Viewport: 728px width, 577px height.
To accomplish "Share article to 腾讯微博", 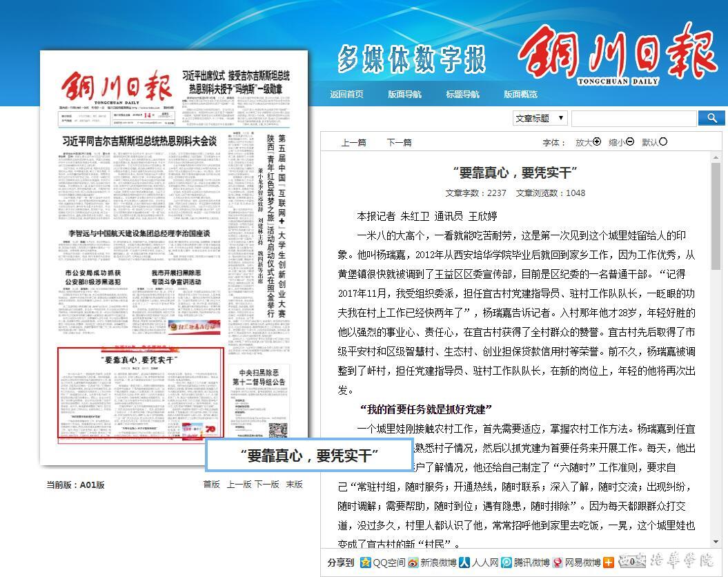I will (525, 563).
